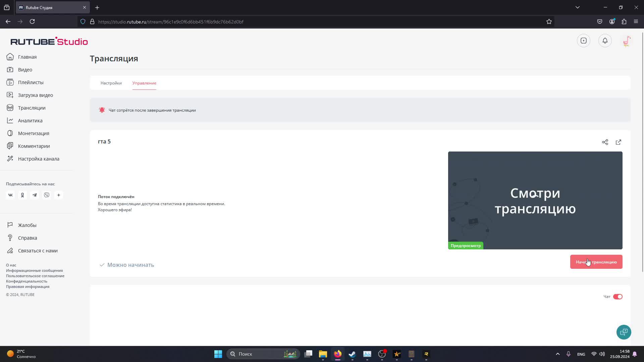Open the user avatar account menu
The width and height of the screenshot is (644, 362).
626,41
